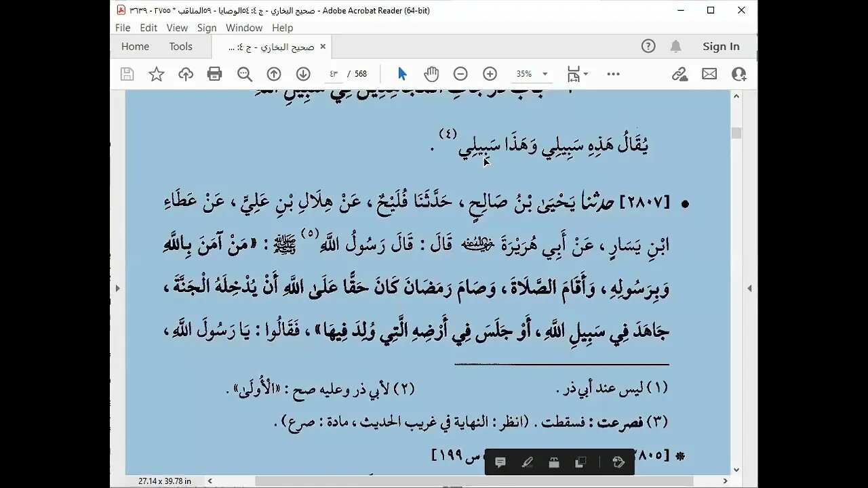Click the Save file icon

tap(127, 74)
